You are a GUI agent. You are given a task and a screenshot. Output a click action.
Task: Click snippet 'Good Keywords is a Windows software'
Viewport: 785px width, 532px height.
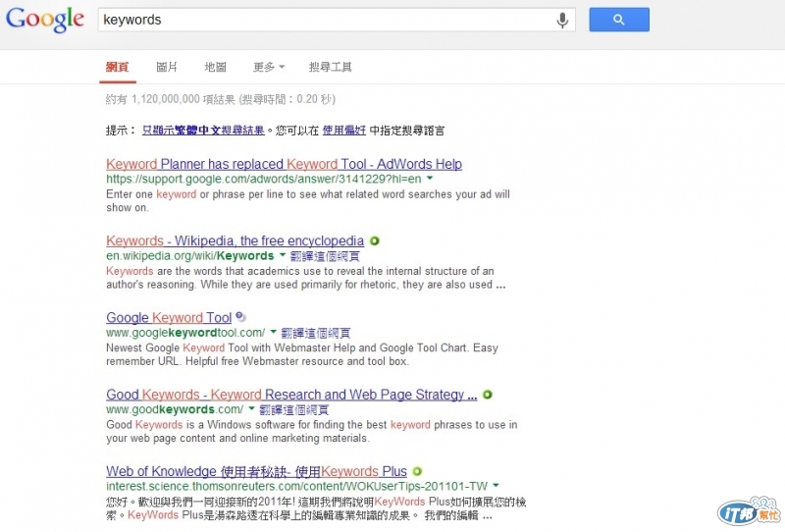point(311,431)
